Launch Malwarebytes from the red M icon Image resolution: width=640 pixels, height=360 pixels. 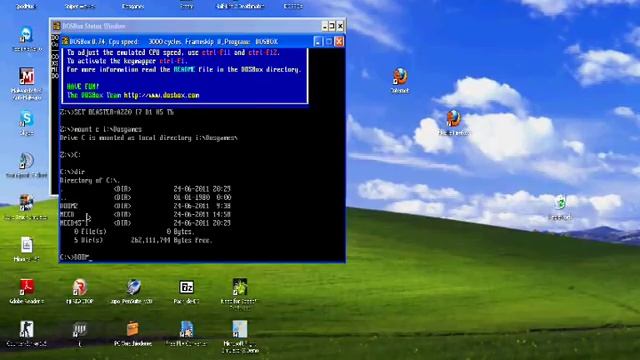coord(27,76)
